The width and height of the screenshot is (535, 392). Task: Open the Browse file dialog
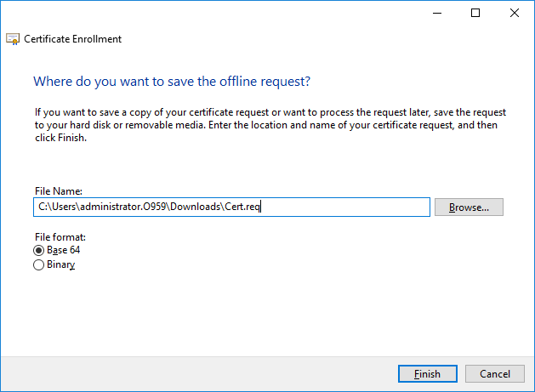click(469, 207)
